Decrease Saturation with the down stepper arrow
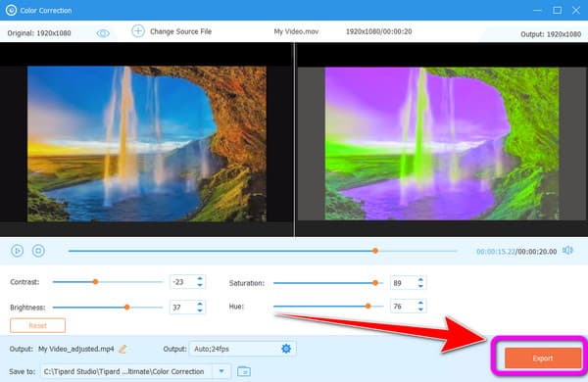This screenshot has height=382, width=588. (x=420, y=286)
